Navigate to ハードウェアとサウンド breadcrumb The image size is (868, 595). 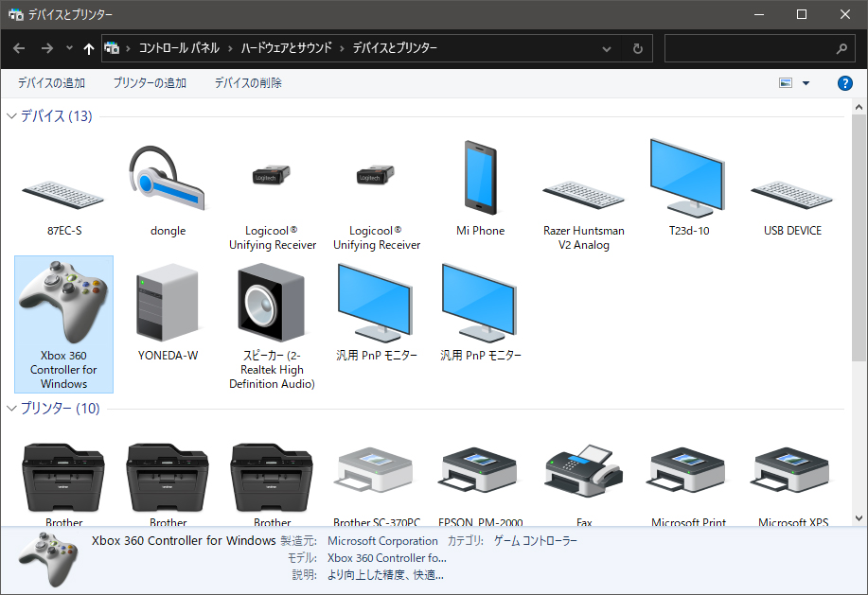(x=286, y=48)
